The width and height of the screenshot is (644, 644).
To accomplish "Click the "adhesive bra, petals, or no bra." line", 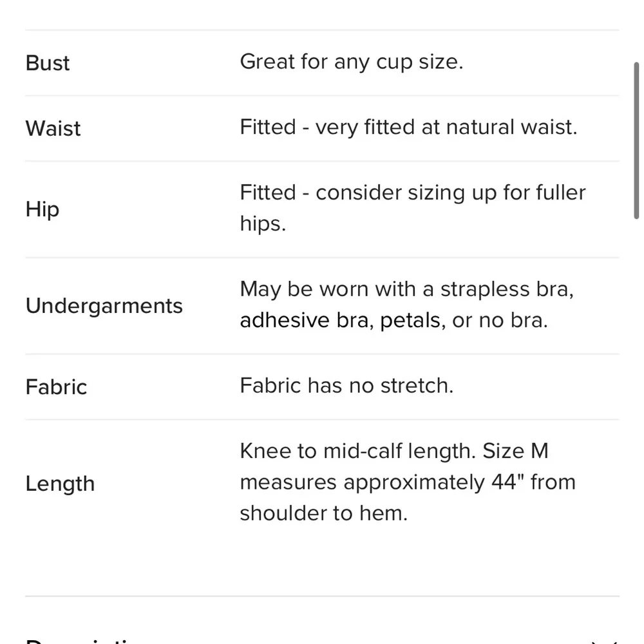I will tap(393, 321).
